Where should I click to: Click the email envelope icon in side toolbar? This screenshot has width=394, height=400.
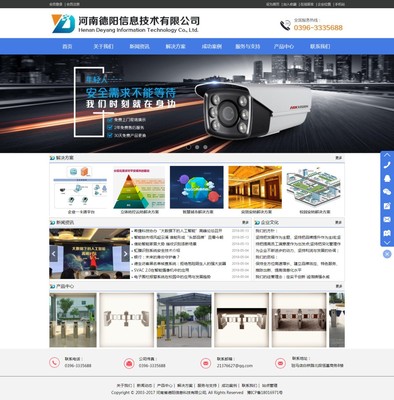click(387, 219)
